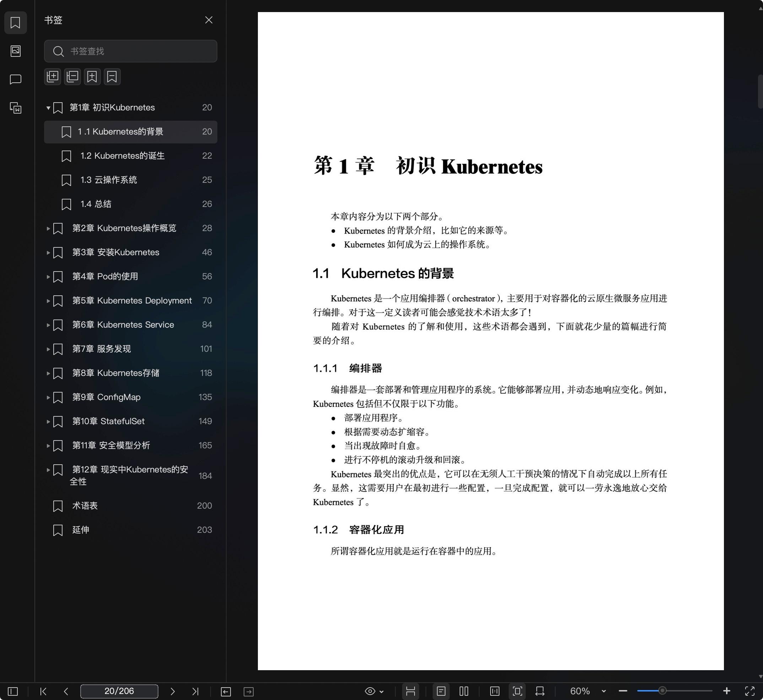The width and height of the screenshot is (763, 700).
Task: Adjust the zoom slider handle
Action: tap(662, 690)
